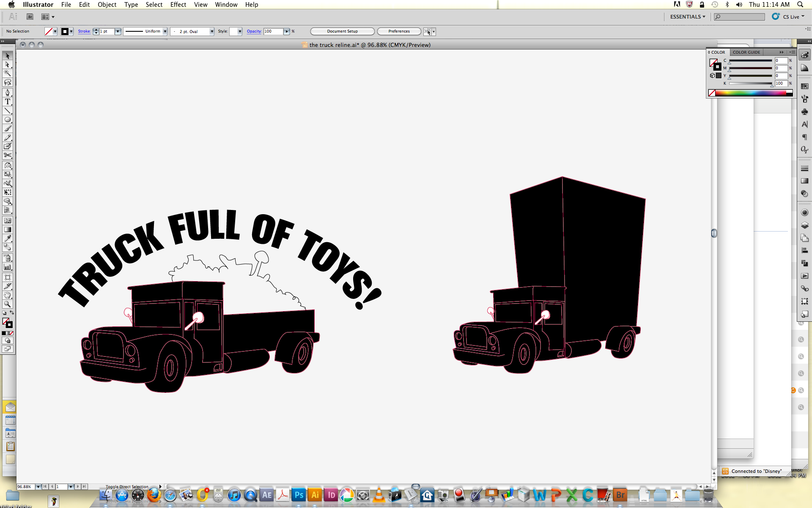
Task: Open the Effect menu
Action: (x=178, y=5)
